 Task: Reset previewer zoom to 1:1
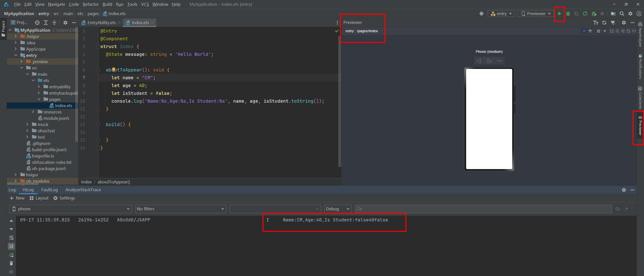[x=634, y=31]
